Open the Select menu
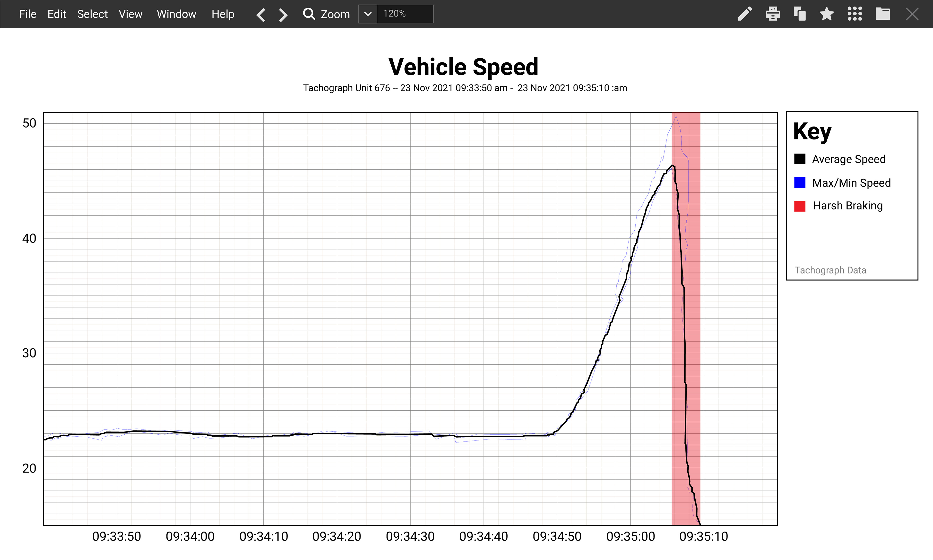Image resolution: width=933 pixels, height=560 pixels. (x=92, y=14)
